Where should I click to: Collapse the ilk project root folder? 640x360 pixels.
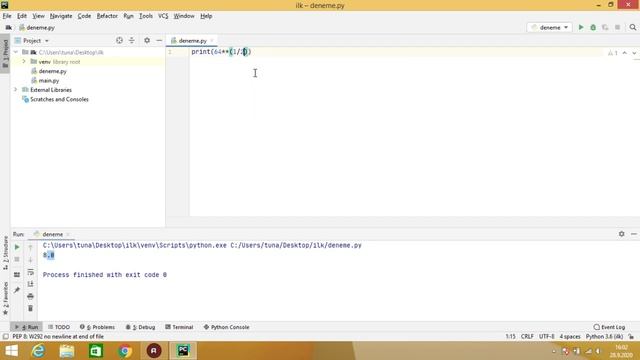pyautogui.click(x=16, y=52)
